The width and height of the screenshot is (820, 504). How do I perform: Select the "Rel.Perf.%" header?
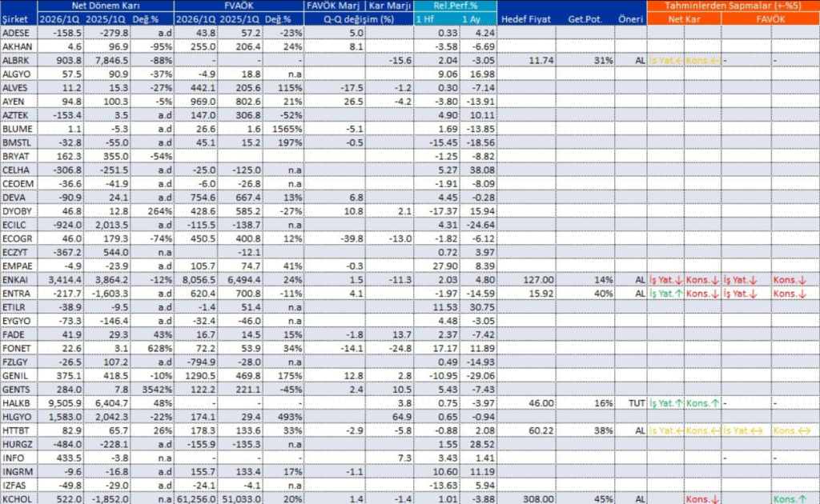click(455, 6)
